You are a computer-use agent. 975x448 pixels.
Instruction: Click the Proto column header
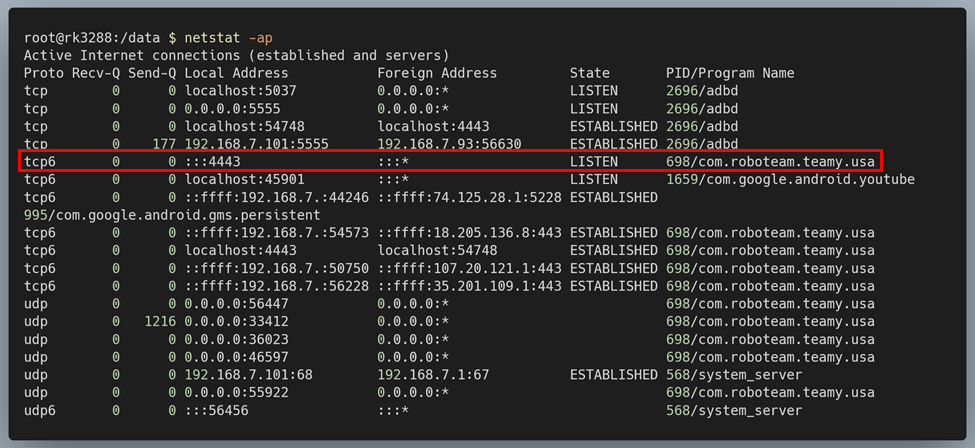[43, 73]
